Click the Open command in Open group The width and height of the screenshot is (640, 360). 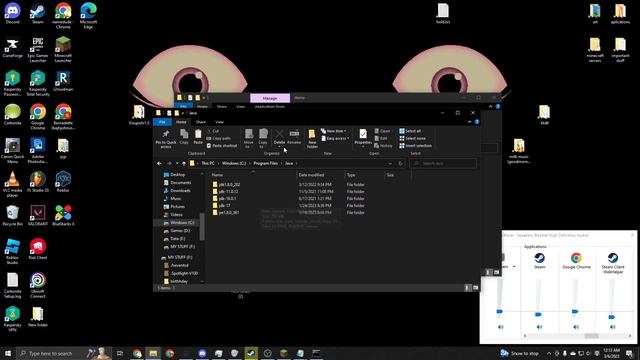[382, 131]
